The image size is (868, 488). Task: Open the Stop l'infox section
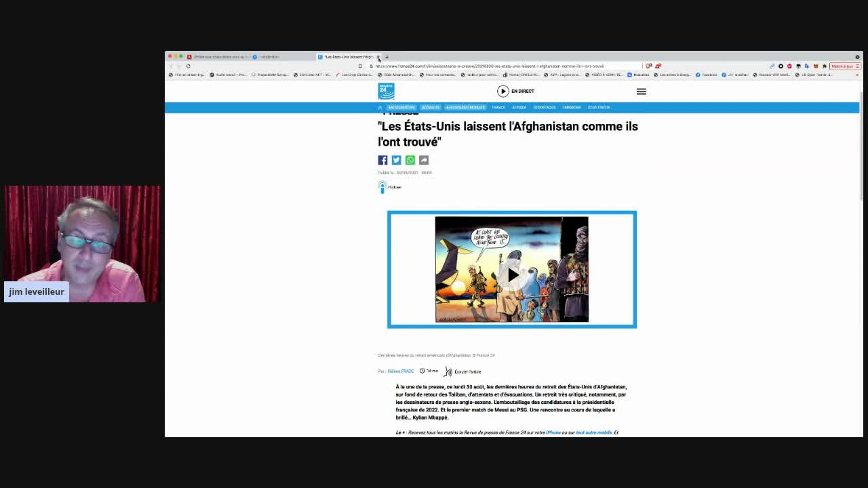(599, 107)
